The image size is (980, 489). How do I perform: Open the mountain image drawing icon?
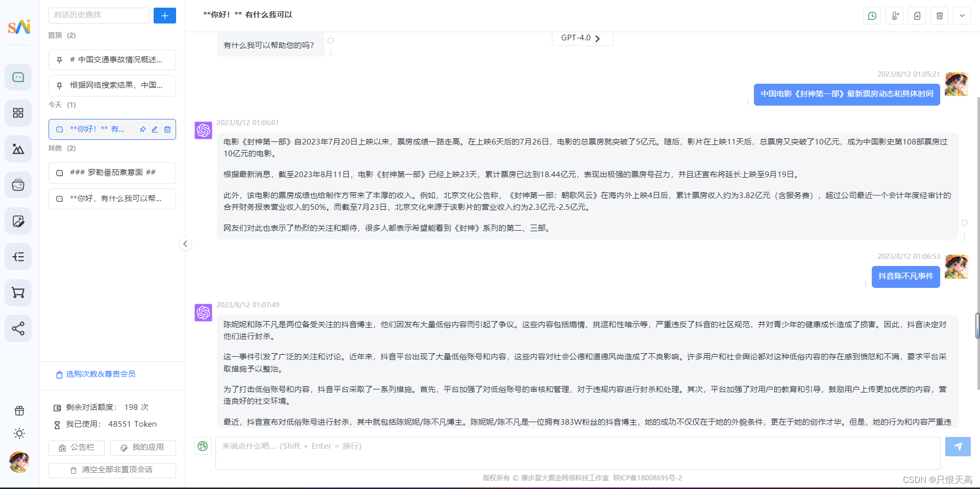click(18, 149)
